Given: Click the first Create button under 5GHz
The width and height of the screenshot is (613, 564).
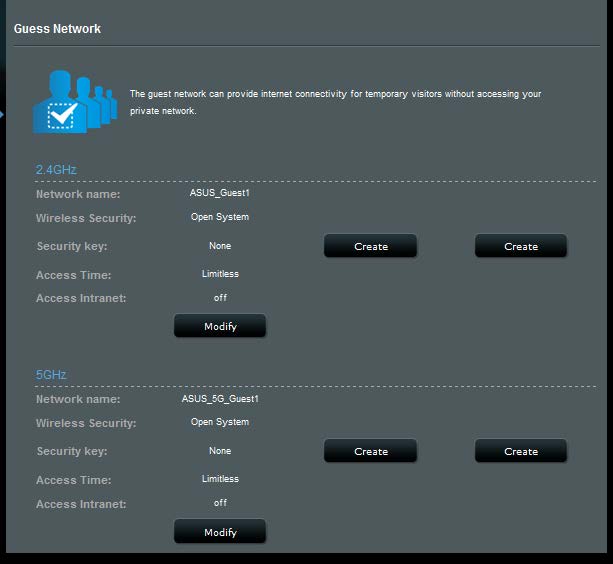Looking at the screenshot, I should tap(370, 451).
